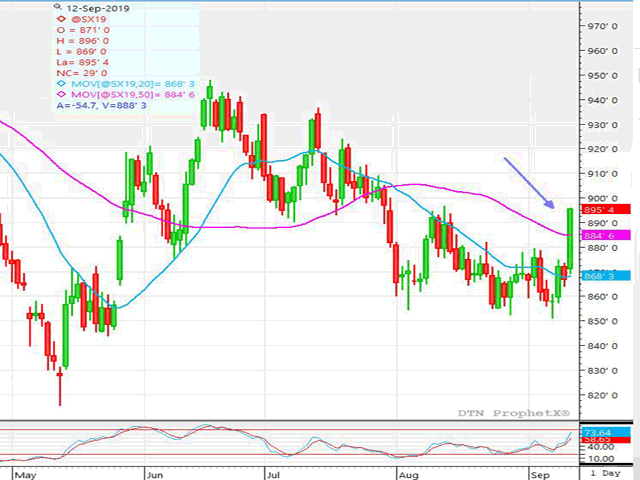Click the 40.00 stochastic axis label
This screenshot has width=640, height=480.
click(600, 447)
